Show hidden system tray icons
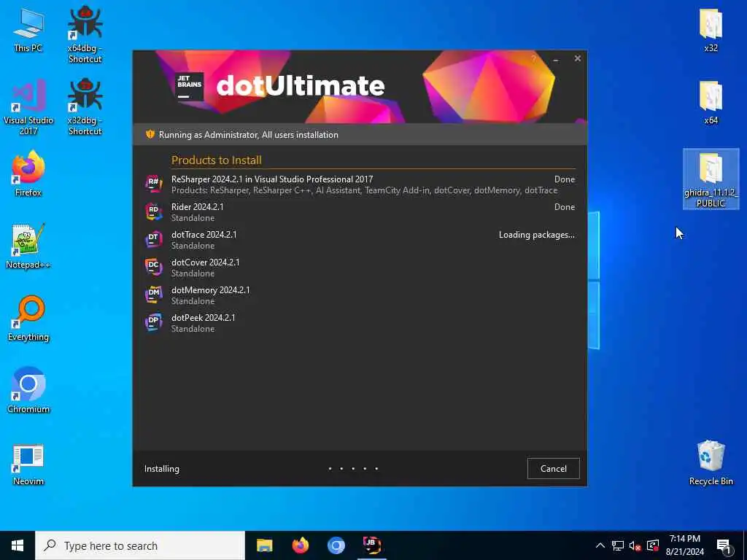Image resolution: width=747 pixels, height=560 pixels. [x=600, y=545]
